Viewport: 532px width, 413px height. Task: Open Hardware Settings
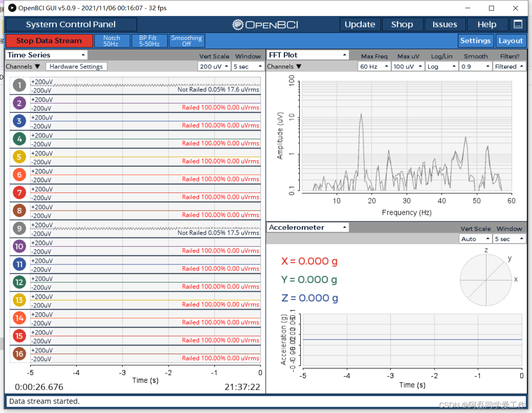[x=76, y=66]
